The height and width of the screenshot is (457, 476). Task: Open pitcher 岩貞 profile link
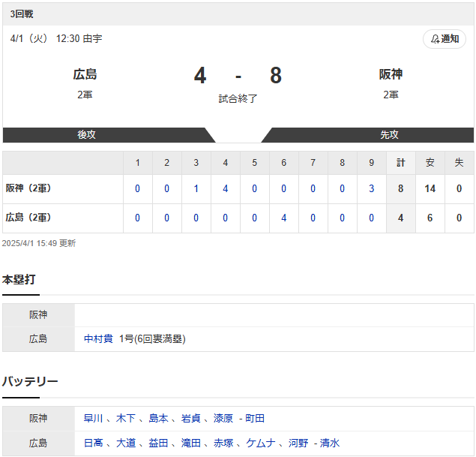pyautogui.click(x=190, y=419)
